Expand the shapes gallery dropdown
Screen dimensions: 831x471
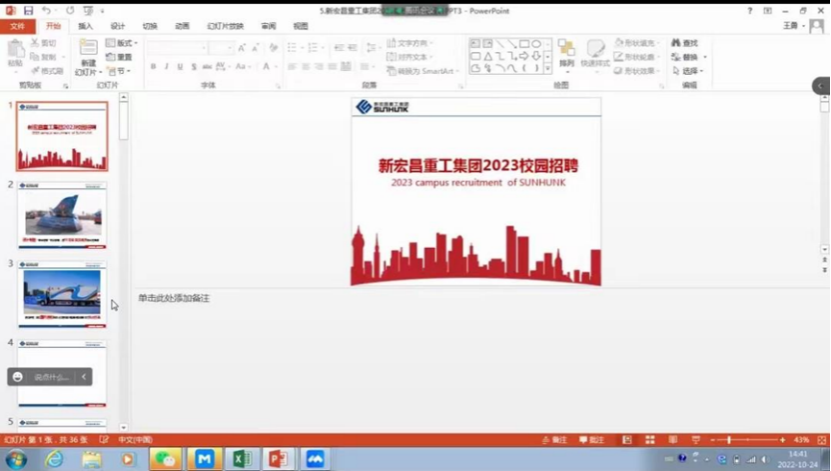pyautogui.click(x=548, y=68)
